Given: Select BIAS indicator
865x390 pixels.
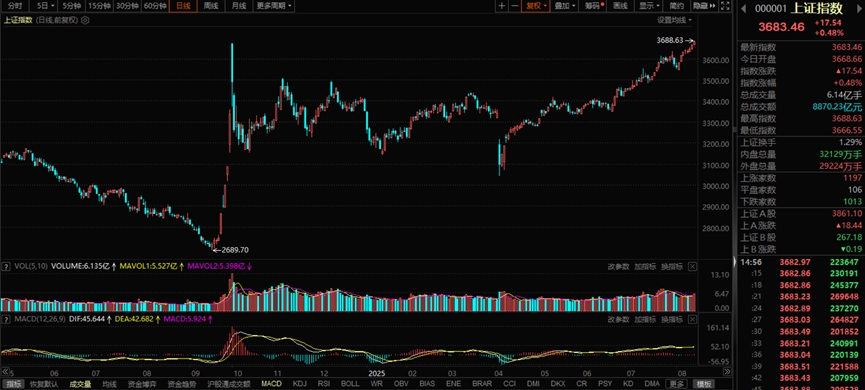Looking at the screenshot, I should tap(427, 384).
